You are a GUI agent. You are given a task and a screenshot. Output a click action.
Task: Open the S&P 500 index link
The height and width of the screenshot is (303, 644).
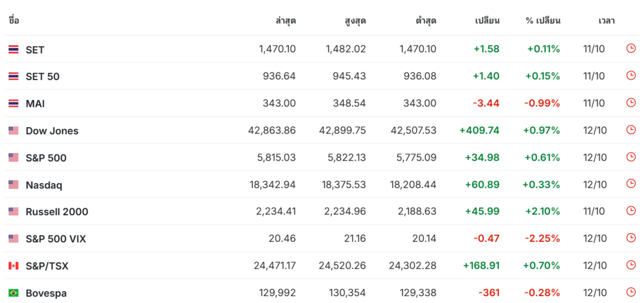tap(46, 157)
